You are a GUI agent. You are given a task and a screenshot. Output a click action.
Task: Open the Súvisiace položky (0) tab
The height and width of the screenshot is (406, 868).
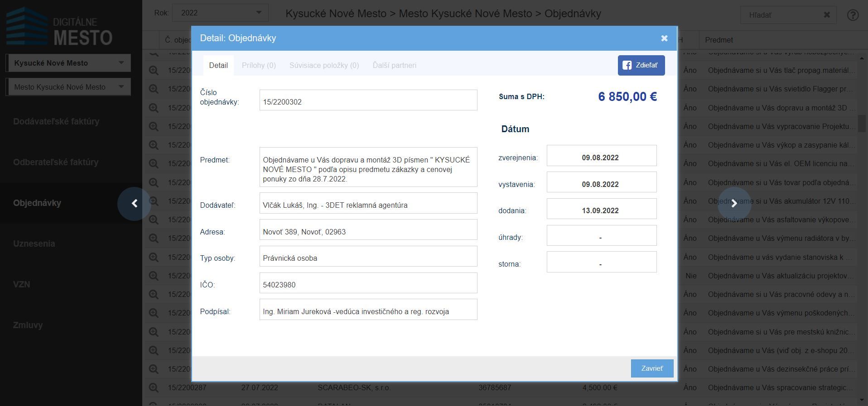(324, 65)
